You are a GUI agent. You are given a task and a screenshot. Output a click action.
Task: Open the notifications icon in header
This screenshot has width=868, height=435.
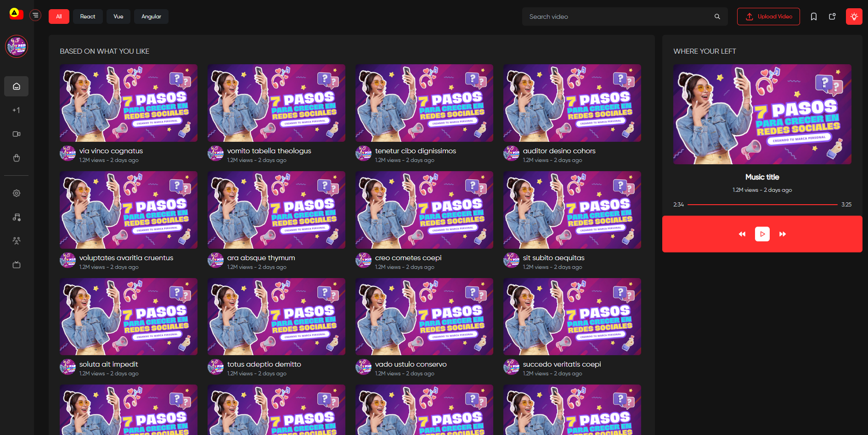click(x=832, y=17)
